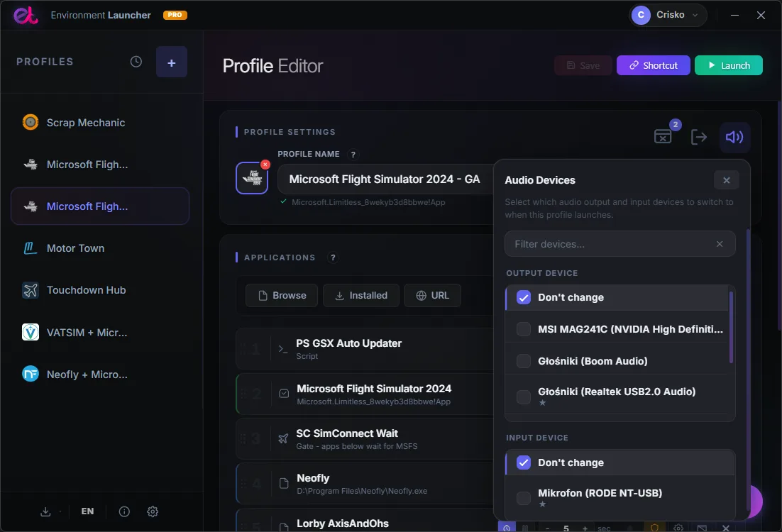Screen dimensions: 782x532
Task: Open settings with the sidebar gear icon
Action: click(x=153, y=511)
